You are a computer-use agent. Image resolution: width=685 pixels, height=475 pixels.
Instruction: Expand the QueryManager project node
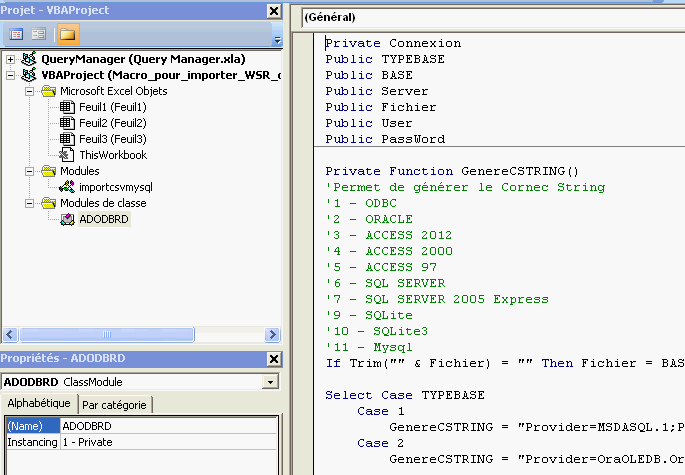click(x=10, y=59)
